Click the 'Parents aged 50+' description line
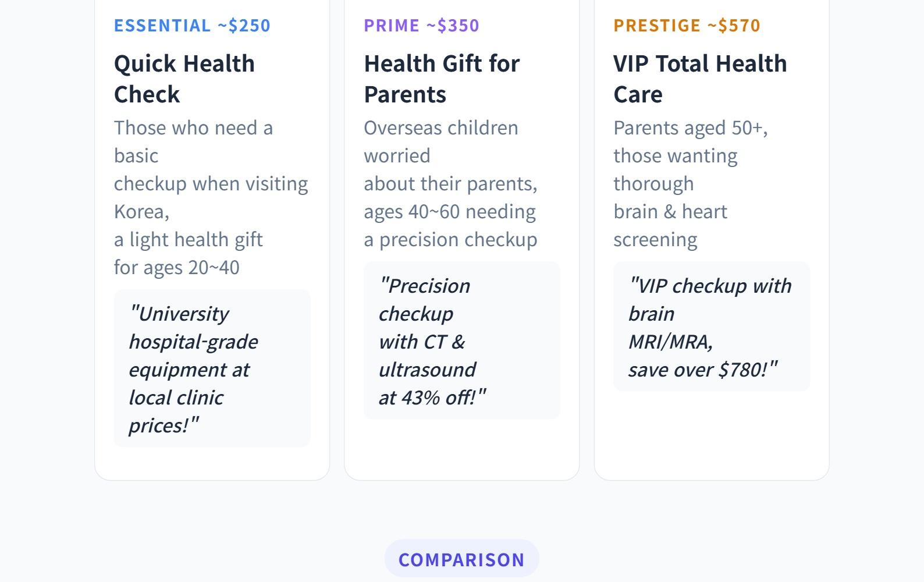This screenshot has height=582, width=924. [690, 128]
